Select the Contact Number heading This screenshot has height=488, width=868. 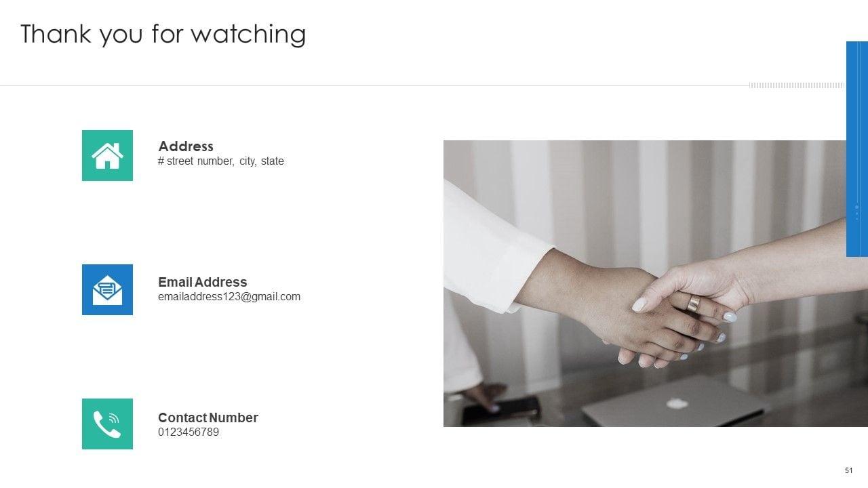click(x=208, y=418)
